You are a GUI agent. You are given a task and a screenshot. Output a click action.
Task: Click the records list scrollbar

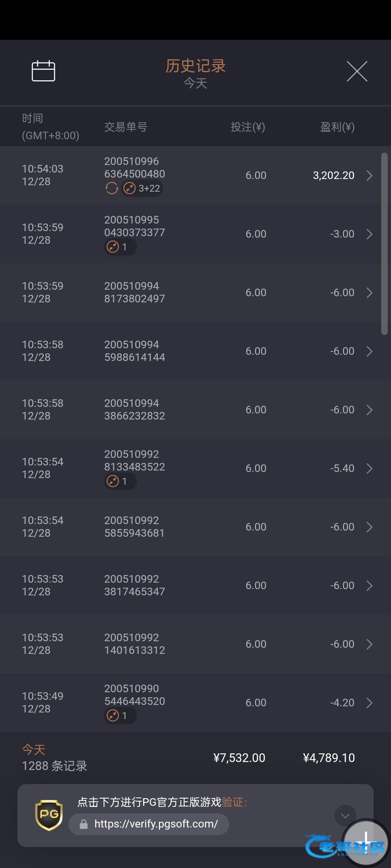click(x=384, y=244)
